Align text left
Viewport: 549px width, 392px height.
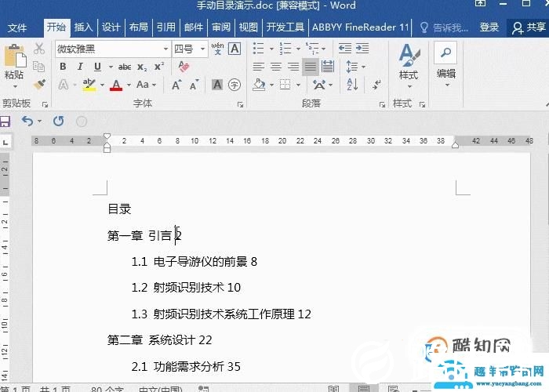pyautogui.click(x=259, y=67)
